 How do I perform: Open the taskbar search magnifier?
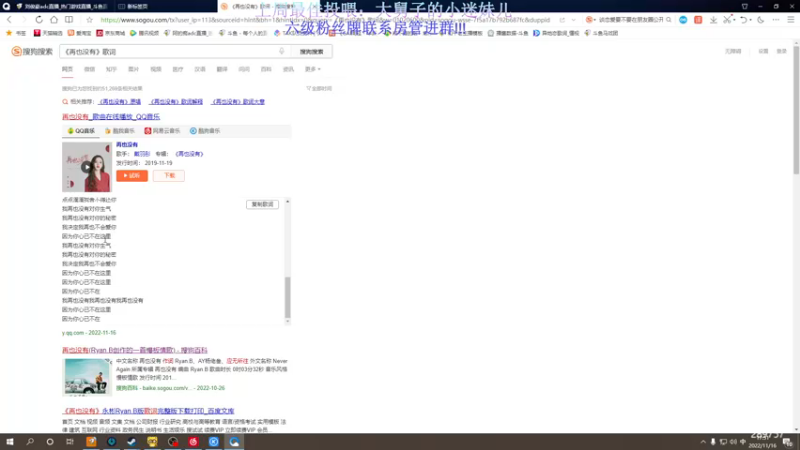click(30, 442)
